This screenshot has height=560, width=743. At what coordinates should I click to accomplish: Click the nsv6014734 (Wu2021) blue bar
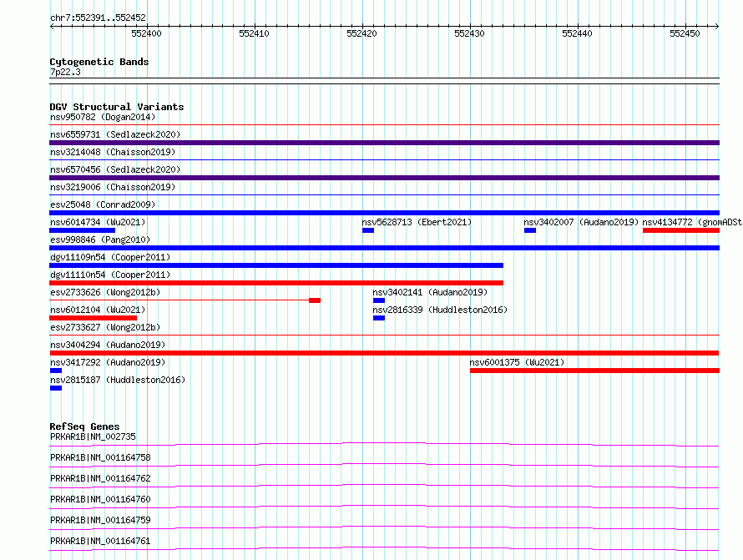[x=83, y=230]
